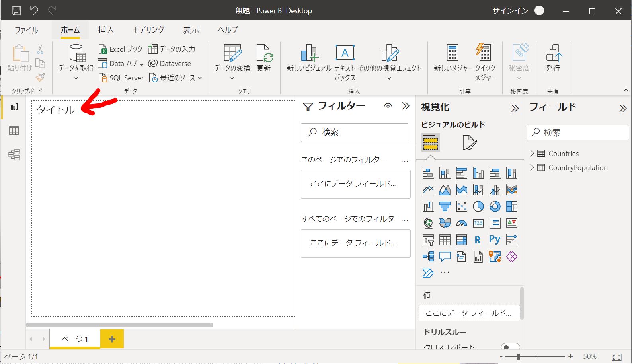The height and width of the screenshot is (364, 632).
Task: Click the zoom out minus button
Action: [501, 357]
